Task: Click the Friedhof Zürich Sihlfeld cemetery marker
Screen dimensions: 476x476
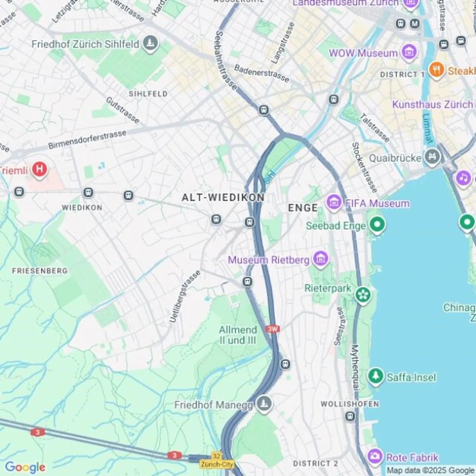Action: pyautogui.click(x=150, y=43)
